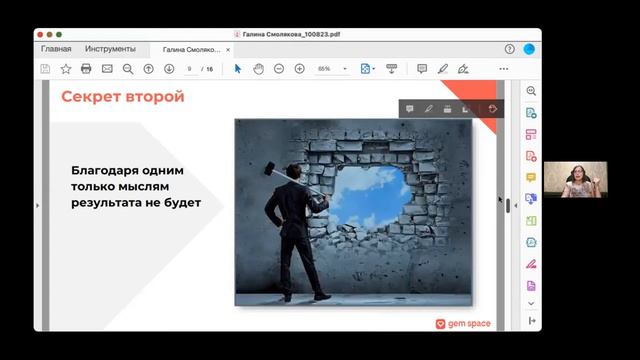Click the vertical scrollbar thumb

[508, 205]
